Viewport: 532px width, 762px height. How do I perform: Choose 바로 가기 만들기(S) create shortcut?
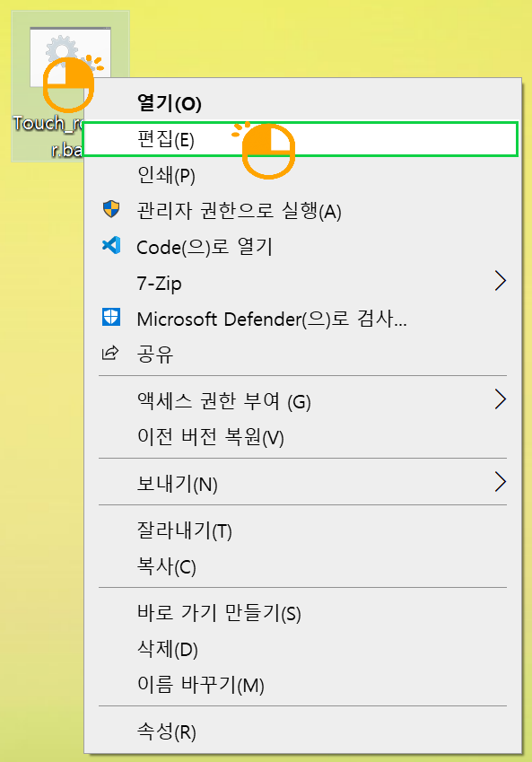pos(219,613)
